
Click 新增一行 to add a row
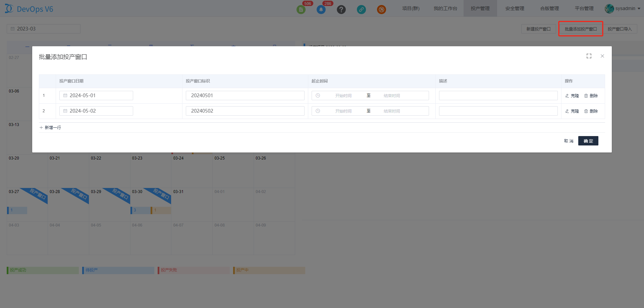pos(50,128)
